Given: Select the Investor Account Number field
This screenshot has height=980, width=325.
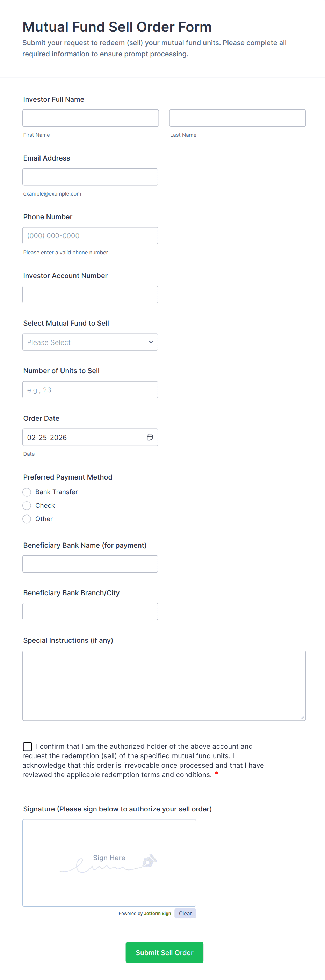Looking at the screenshot, I should click(x=90, y=294).
